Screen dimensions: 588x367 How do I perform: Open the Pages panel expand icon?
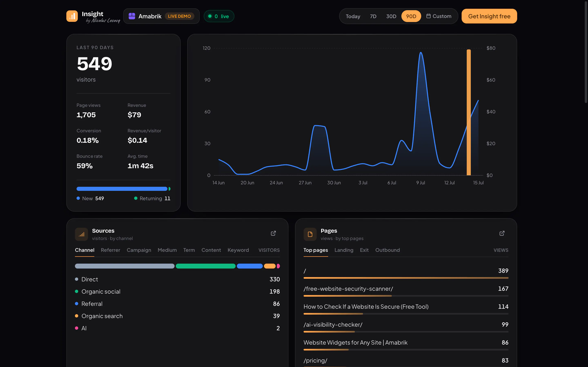click(502, 233)
